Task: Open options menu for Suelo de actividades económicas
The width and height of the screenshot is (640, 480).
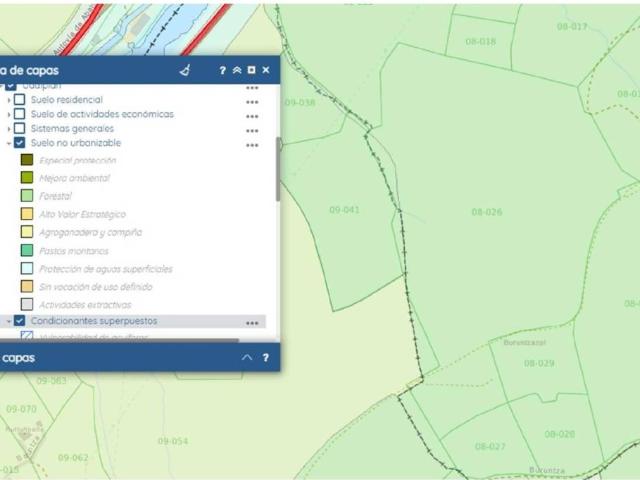Action: [252, 117]
